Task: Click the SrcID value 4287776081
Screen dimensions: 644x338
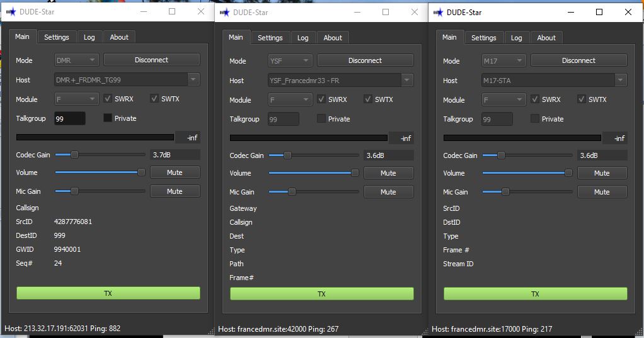Action: pyautogui.click(x=73, y=222)
